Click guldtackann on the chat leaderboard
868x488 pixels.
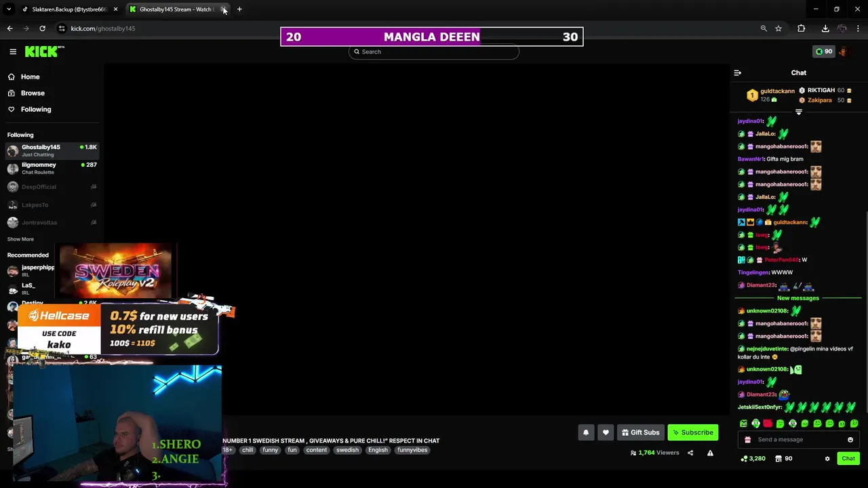777,91
